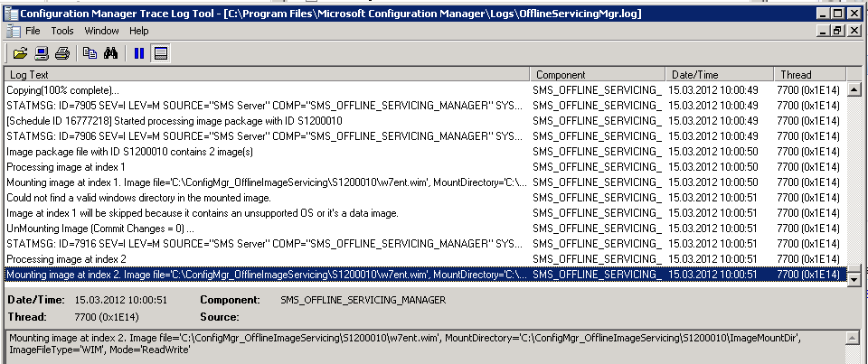
Task: Select the 'Copying(100% complete)...' log row
Action: click(x=426, y=89)
